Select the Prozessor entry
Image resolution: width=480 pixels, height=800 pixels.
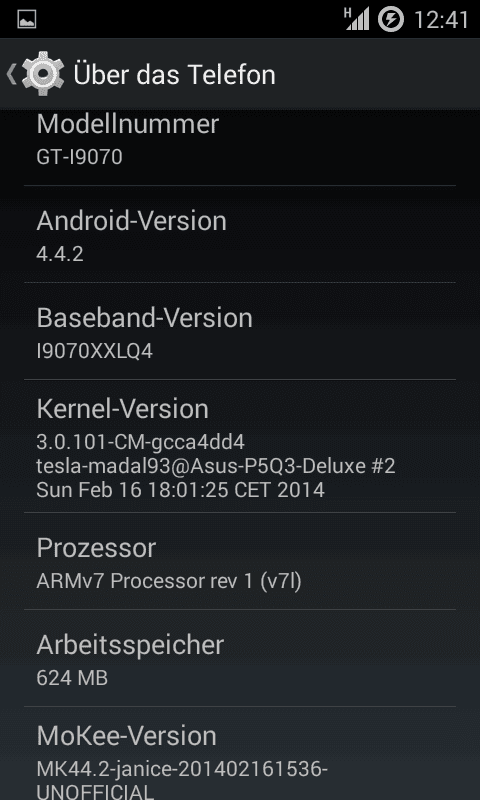[x=240, y=561]
